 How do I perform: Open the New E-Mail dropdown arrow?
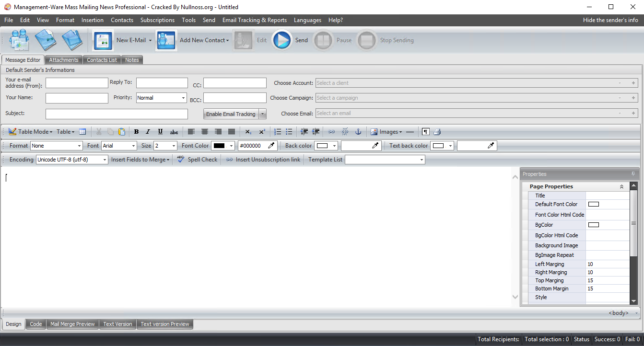[150, 40]
